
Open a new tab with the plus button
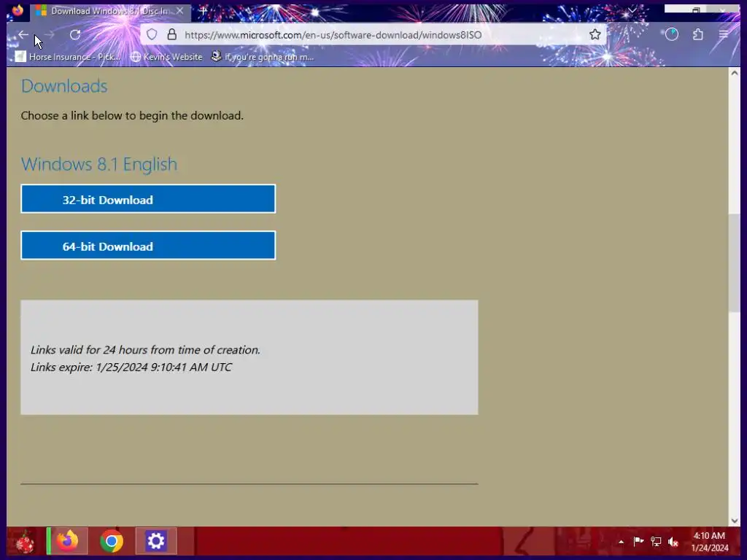pyautogui.click(x=203, y=10)
